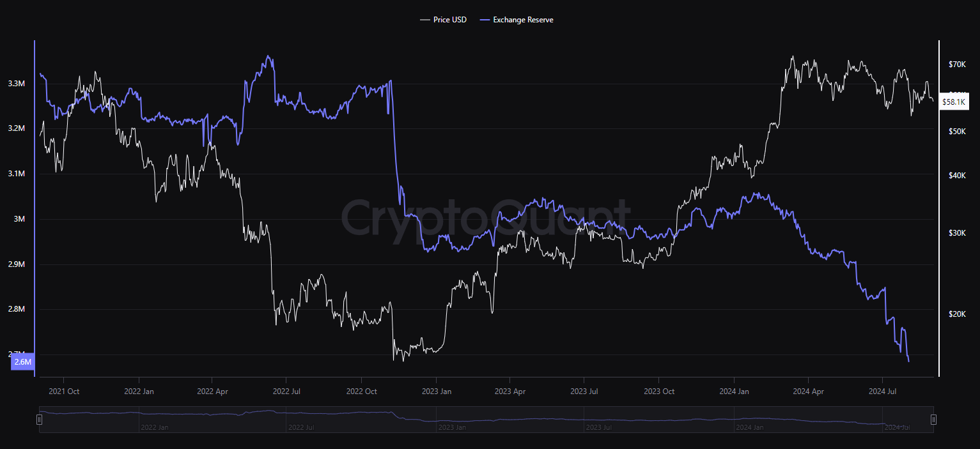This screenshot has height=449, width=980.
Task: Click the $20K right axis label
Action: tap(957, 314)
